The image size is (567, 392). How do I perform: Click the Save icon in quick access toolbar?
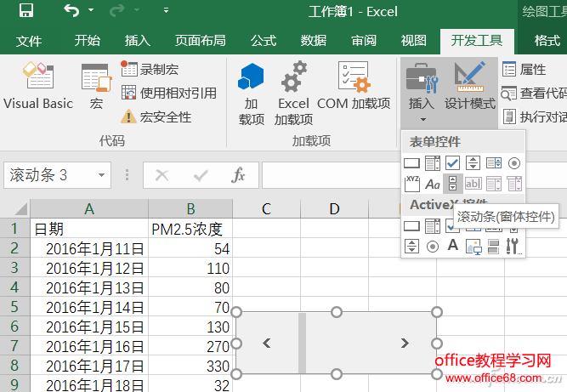tap(26, 10)
